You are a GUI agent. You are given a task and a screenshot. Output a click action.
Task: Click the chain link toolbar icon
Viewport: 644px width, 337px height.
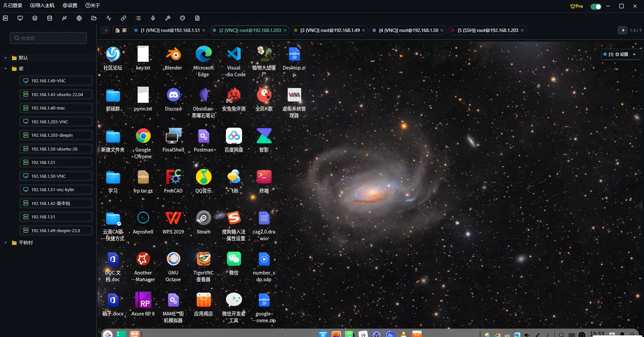tap(123, 18)
